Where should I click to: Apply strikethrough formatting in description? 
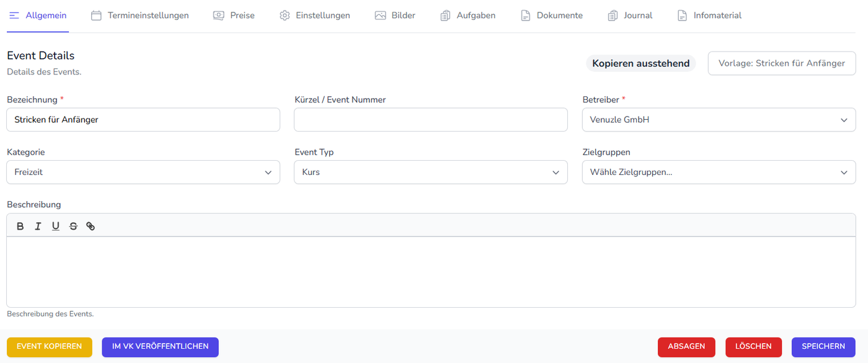click(73, 226)
